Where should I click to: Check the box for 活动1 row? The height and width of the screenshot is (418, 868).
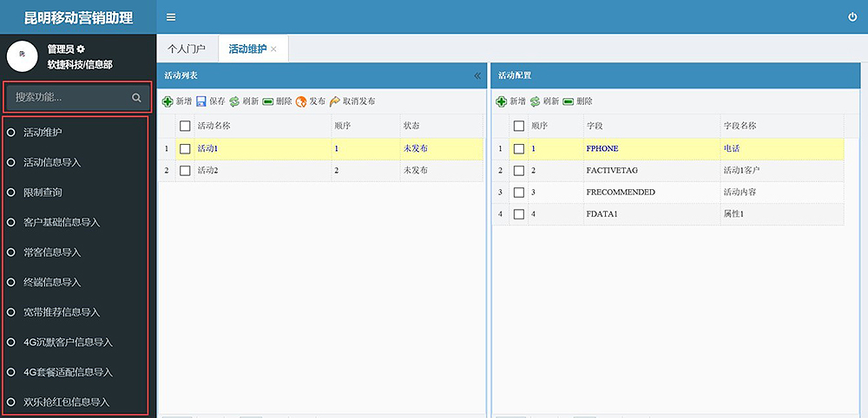coord(185,149)
